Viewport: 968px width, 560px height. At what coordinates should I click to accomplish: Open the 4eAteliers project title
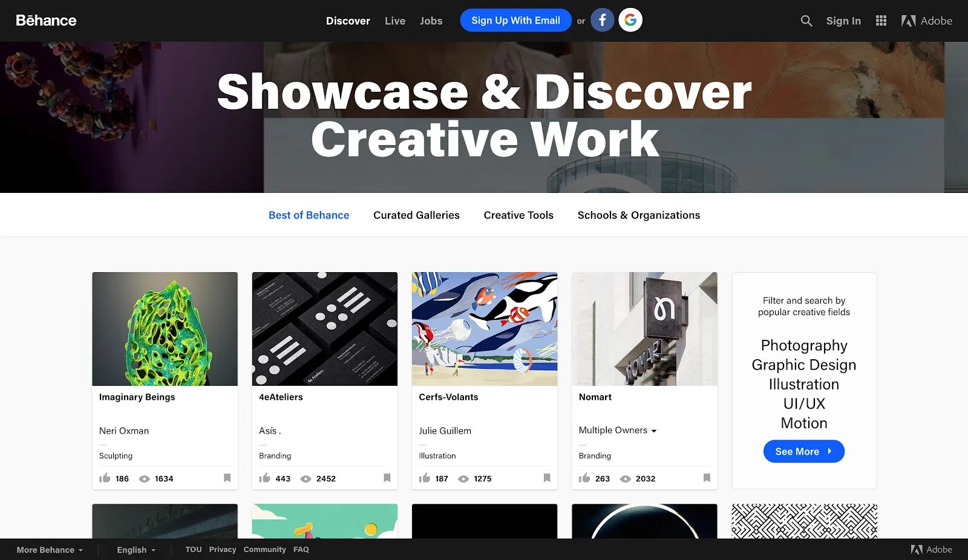[x=281, y=397]
